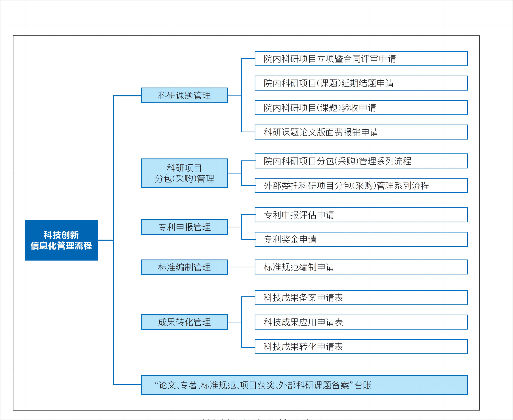Click the 论文、专著、标准规范 台账 box
This screenshot has height=420, width=513.
point(304,385)
